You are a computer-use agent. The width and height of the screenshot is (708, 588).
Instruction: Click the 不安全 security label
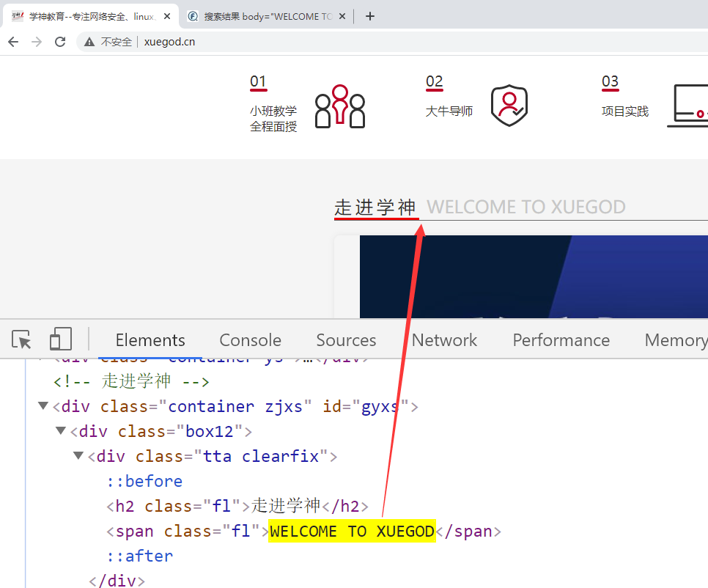[116, 42]
